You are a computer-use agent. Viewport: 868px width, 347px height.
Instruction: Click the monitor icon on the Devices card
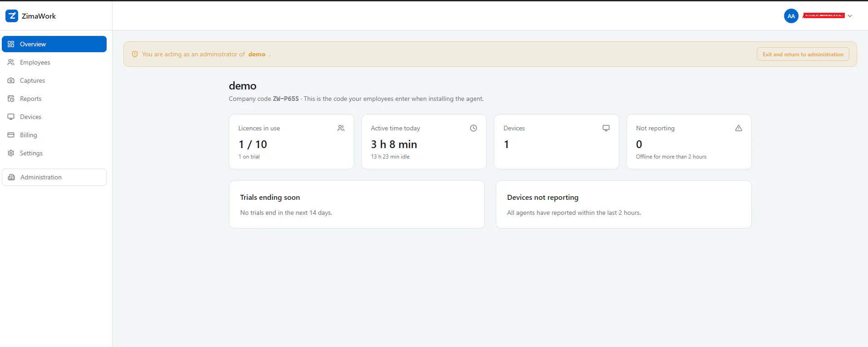pos(606,128)
